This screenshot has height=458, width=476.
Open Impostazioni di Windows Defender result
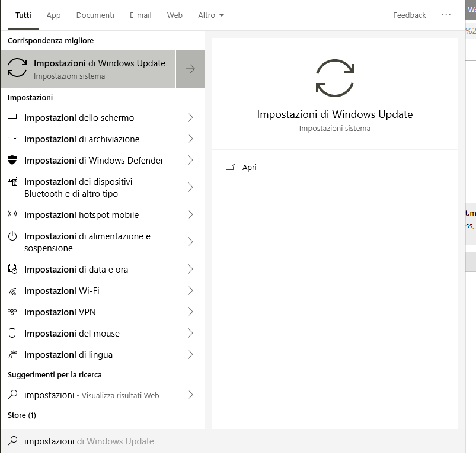(x=103, y=160)
